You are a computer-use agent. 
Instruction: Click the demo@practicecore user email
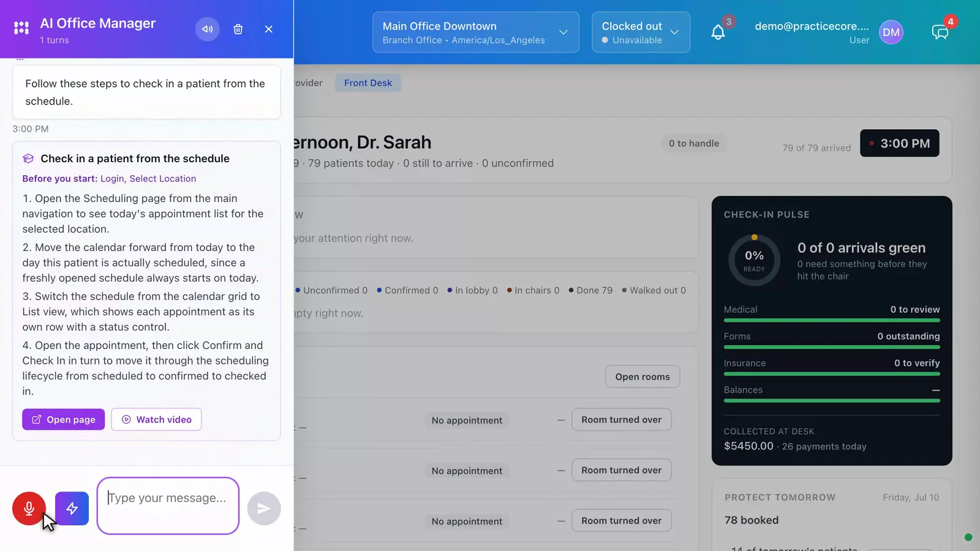click(812, 26)
